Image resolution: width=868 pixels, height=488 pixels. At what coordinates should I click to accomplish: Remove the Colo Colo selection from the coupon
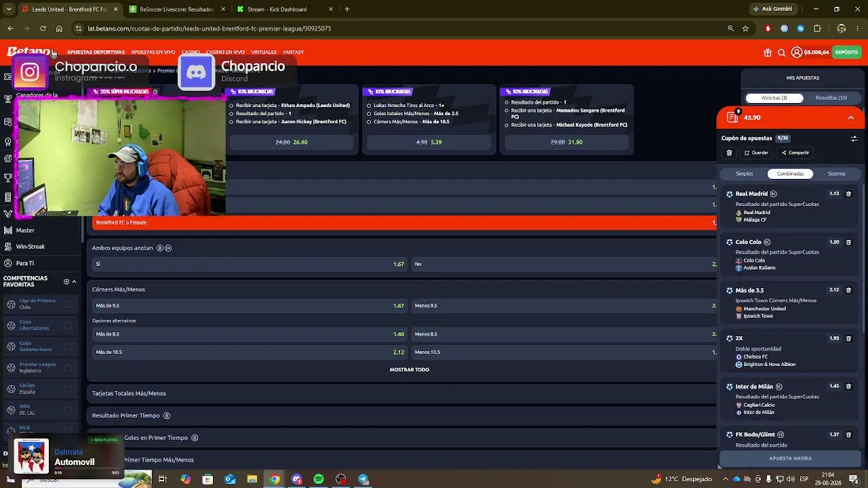click(848, 242)
